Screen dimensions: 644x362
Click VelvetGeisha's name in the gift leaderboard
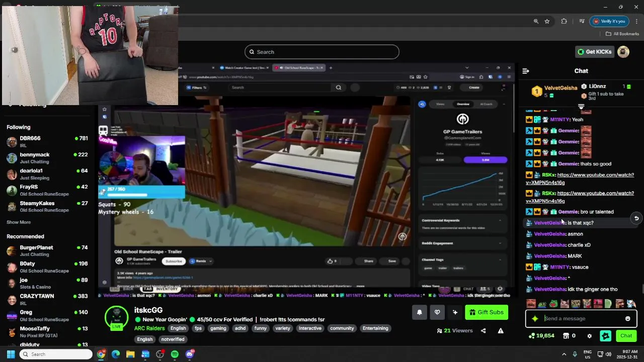[x=560, y=88]
